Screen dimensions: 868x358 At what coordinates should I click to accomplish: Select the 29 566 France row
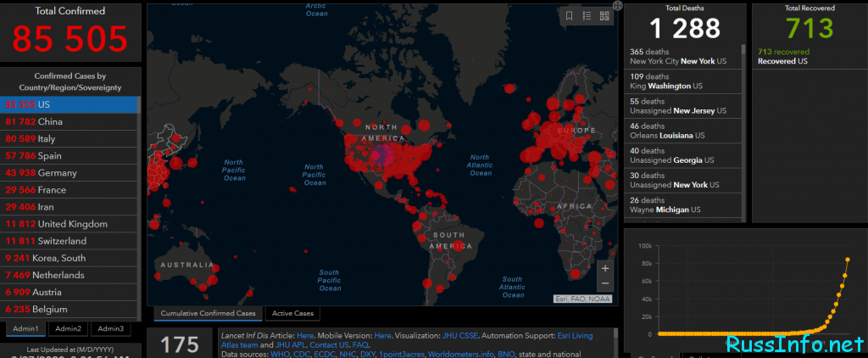(69, 190)
